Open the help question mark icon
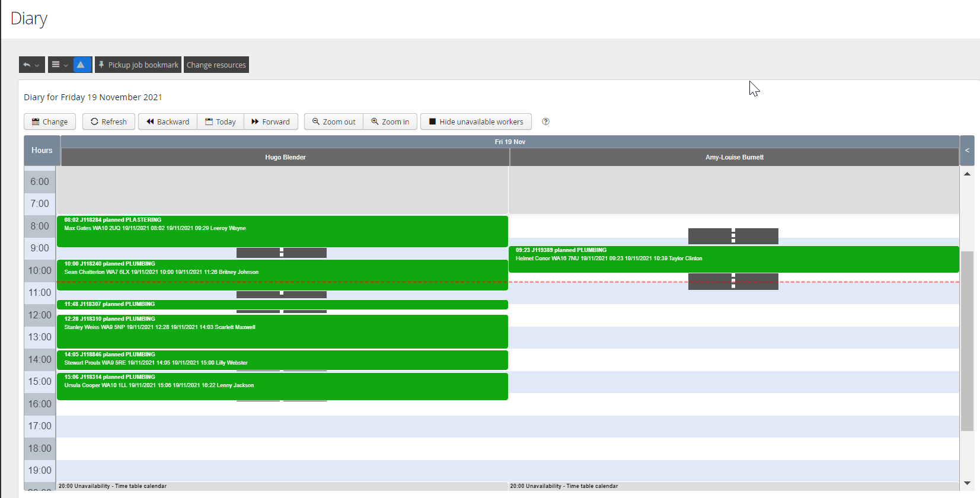Viewport: 980px width, 498px height. tap(546, 122)
